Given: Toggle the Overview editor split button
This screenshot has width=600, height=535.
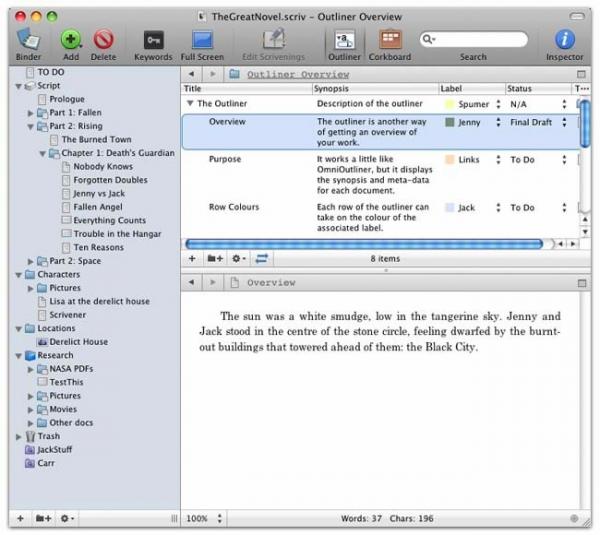Looking at the screenshot, I should pos(582,283).
